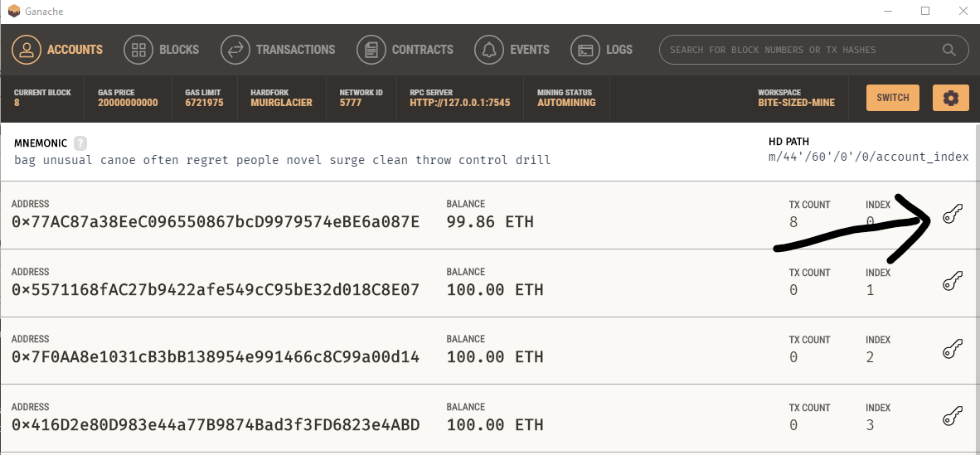Viewport: 980px width, 455px height.
Task: Click the magnifier search icon
Action: [948, 50]
